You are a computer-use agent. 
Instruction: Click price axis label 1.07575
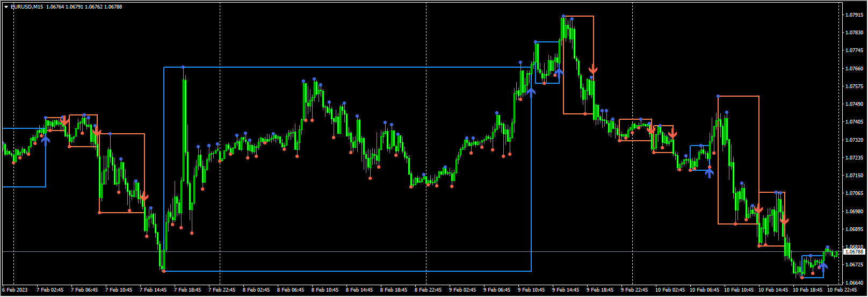click(x=855, y=86)
